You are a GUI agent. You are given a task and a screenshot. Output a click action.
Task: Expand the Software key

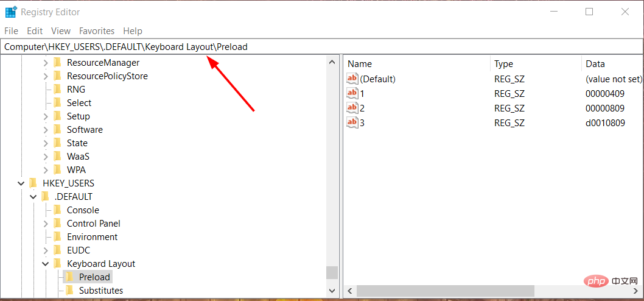click(46, 130)
